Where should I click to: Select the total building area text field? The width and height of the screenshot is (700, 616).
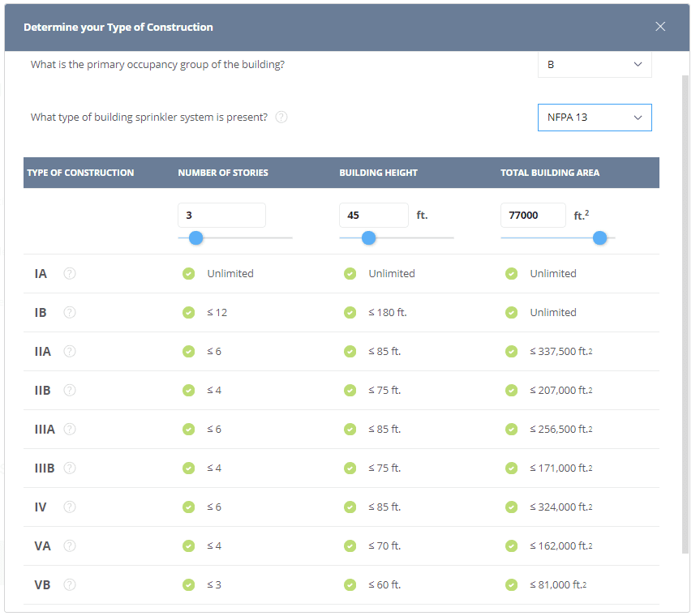(x=533, y=215)
